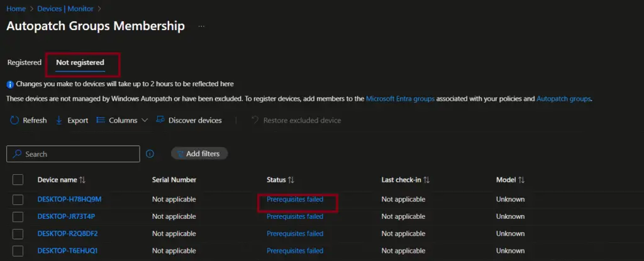Screen dimensions: 644x261
Task: Open Devices | Monitor breadcrumb
Action: tap(65, 8)
